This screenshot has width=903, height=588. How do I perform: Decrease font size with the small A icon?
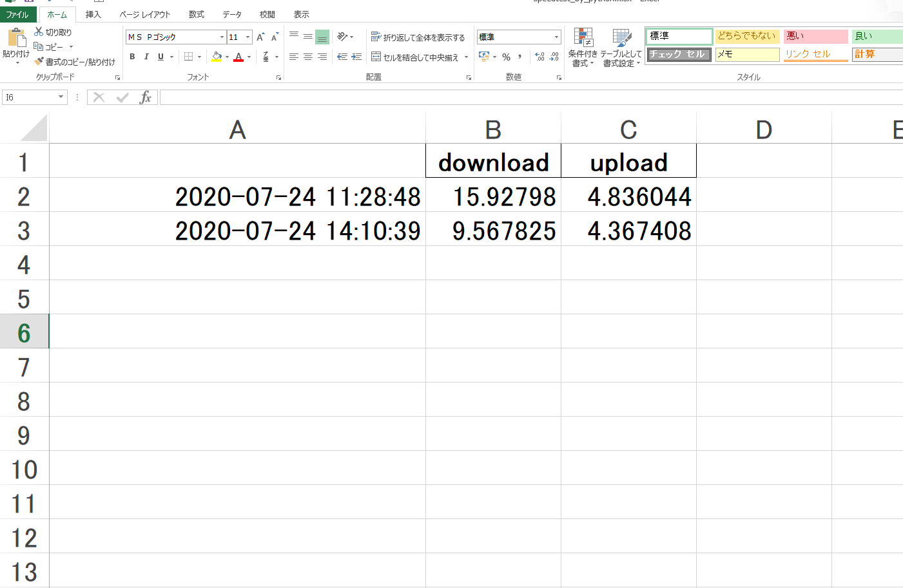tap(275, 37)
